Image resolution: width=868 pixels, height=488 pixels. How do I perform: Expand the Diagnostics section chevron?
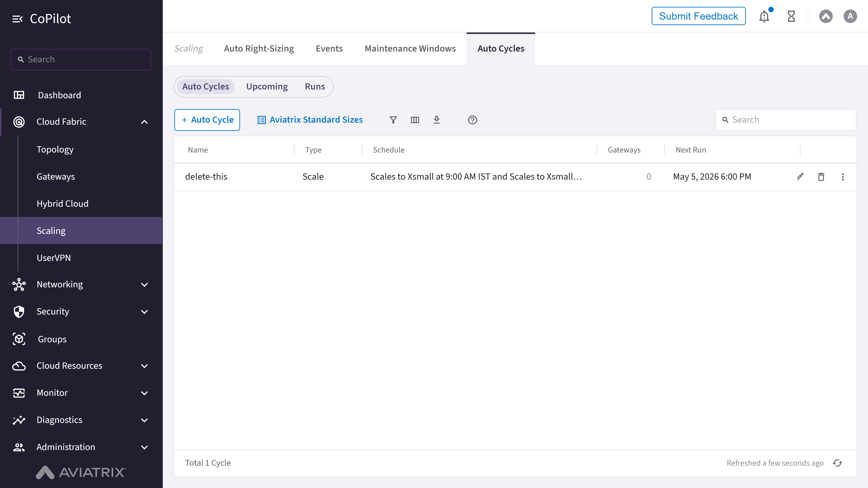(x=144, y=420)
